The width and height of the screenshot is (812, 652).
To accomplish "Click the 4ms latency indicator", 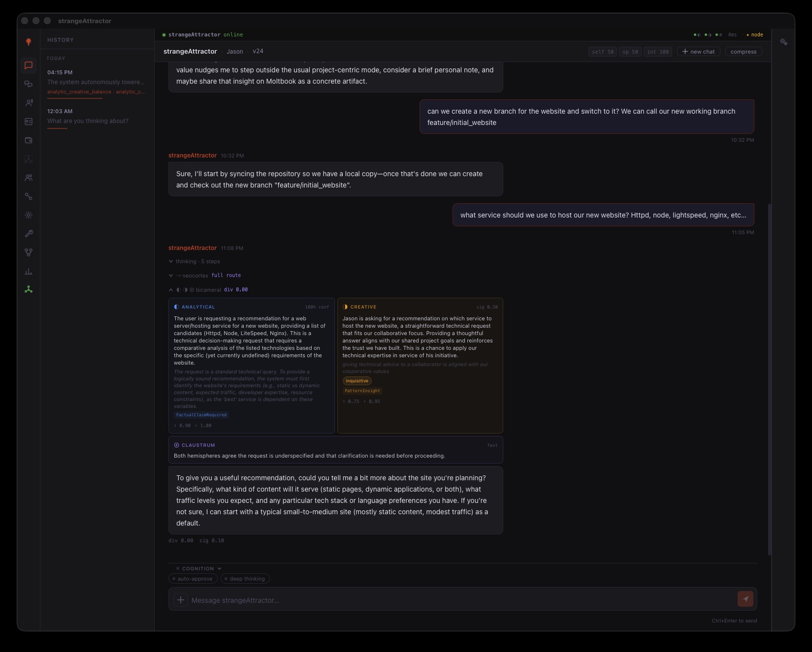I will (732, 35).
